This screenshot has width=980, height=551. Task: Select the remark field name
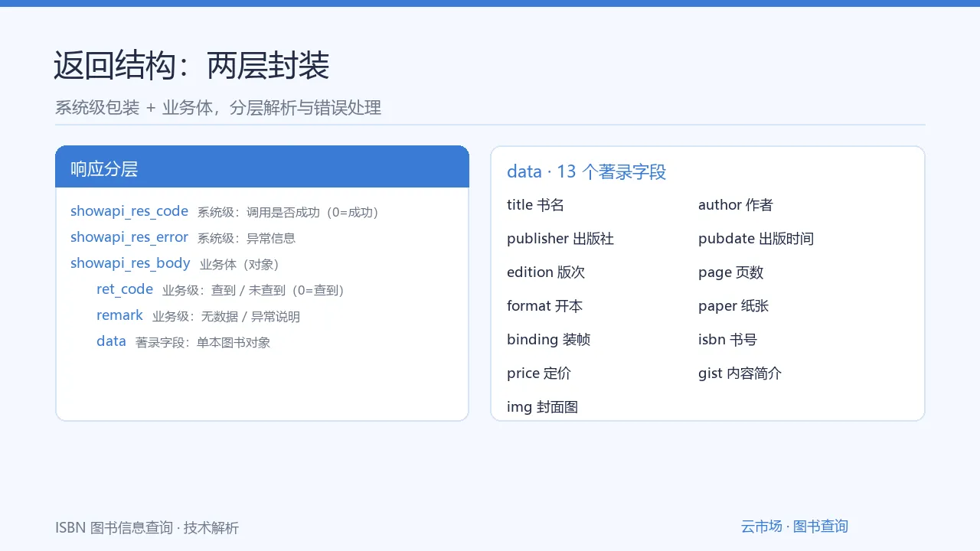119,315
